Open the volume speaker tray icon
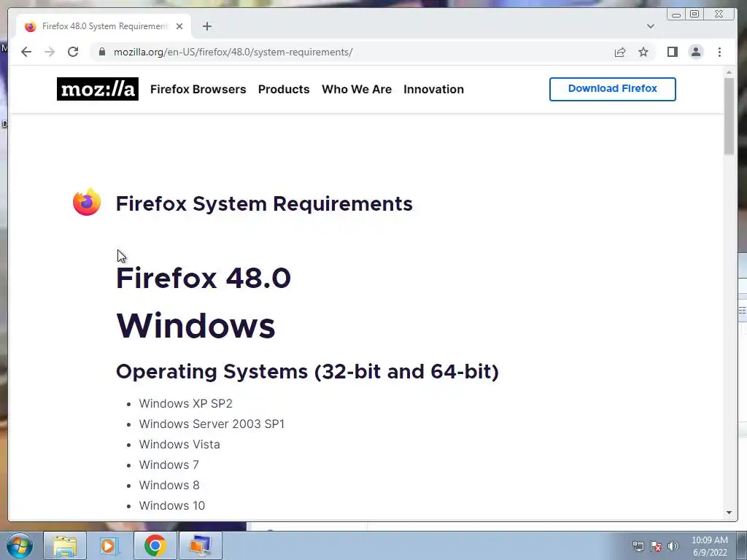The width and height of the screenshot is (747, 560). tap(673, 546)
